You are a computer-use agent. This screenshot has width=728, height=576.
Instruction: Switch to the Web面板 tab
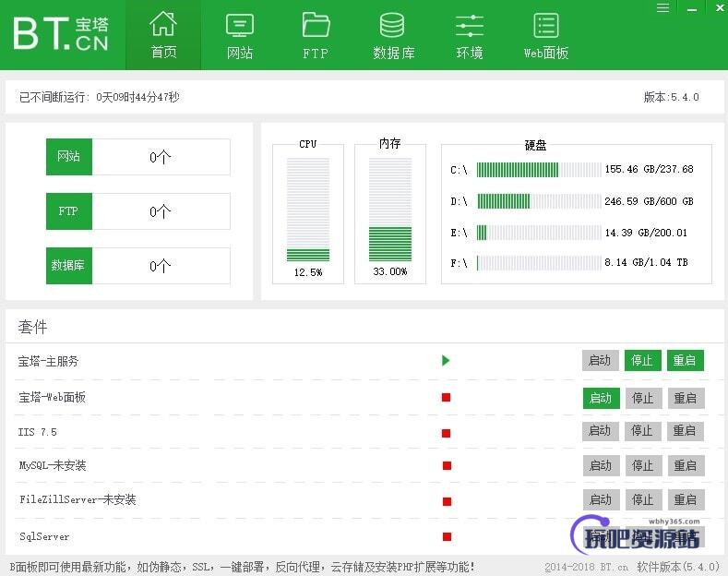click(546, 36)
